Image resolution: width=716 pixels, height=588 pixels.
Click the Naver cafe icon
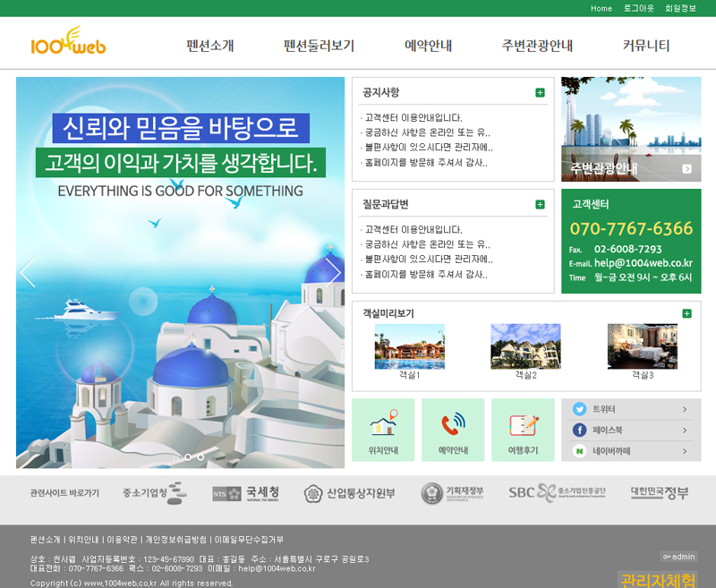(x=579, y=452)
